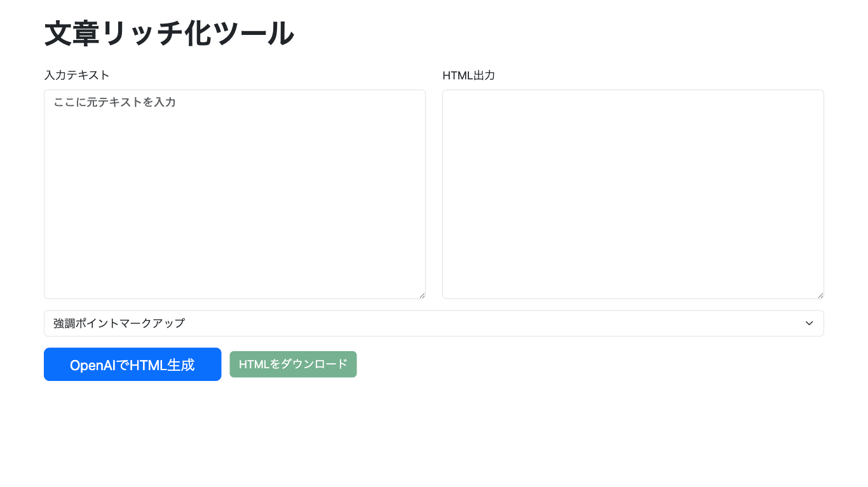Click the 強調ポイントマークアップ option text
Viewport: 868px width, 487px height.
119,323
